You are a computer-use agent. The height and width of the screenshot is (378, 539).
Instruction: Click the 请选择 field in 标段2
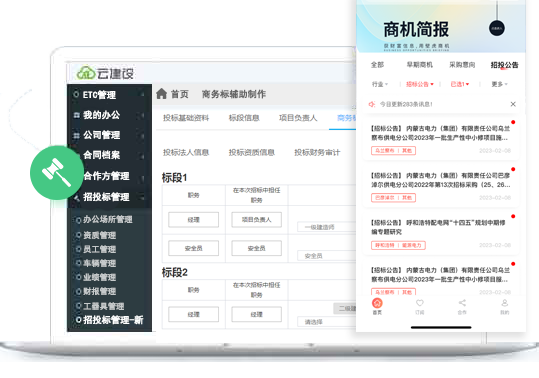(327, 322)
